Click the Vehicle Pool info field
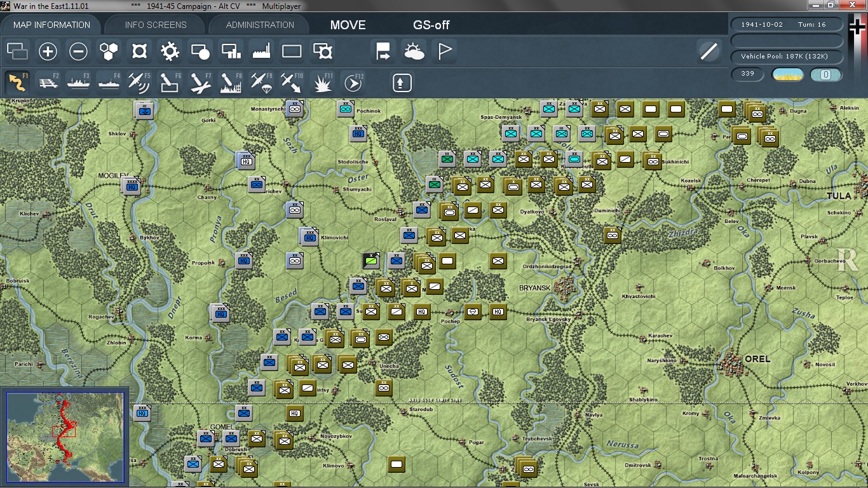This screenshot has height=488, width=868. [787, 57]
